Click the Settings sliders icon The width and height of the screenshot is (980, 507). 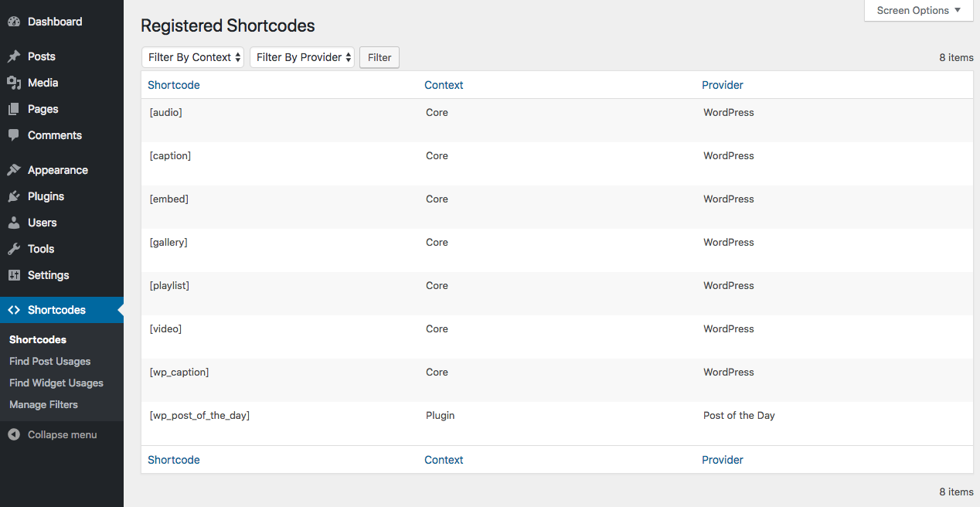(14, 275)
